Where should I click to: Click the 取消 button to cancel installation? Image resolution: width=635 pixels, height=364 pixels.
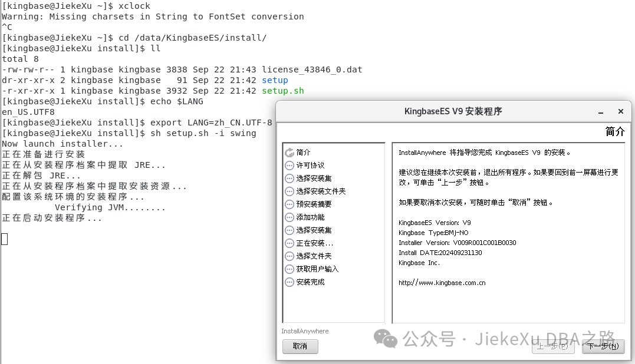tap(299, 346)
